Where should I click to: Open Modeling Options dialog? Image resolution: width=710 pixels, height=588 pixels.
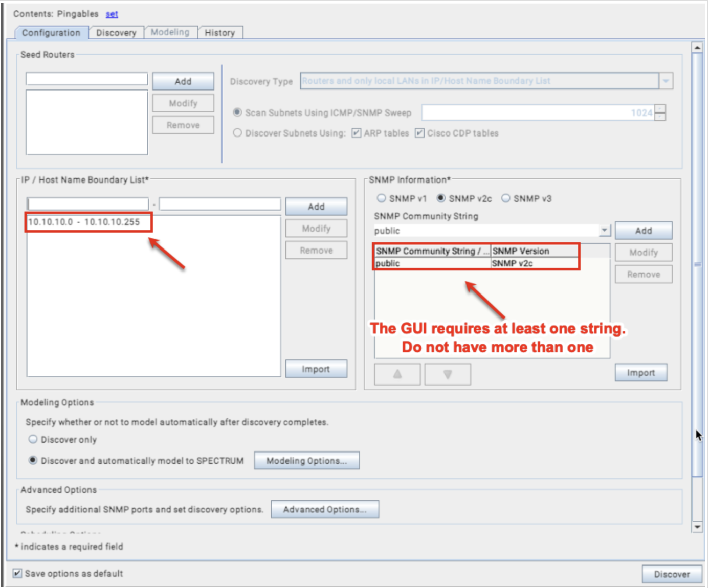pyautogui.click(x=307, y=461)
